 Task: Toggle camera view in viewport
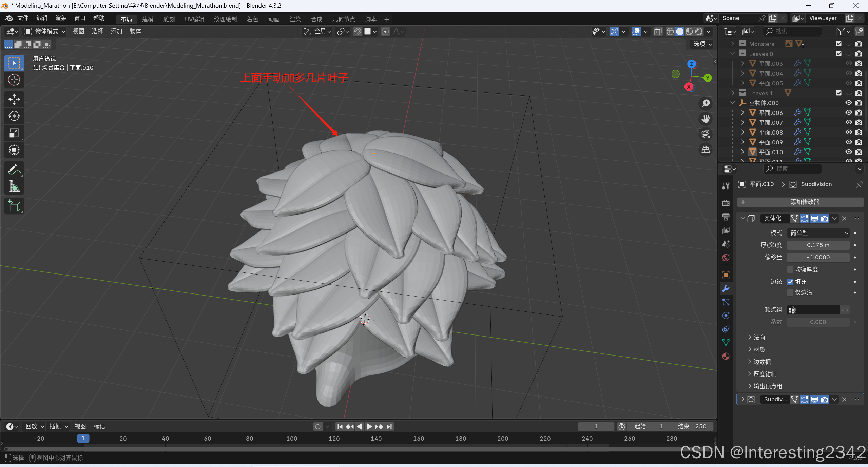point(706,134)
